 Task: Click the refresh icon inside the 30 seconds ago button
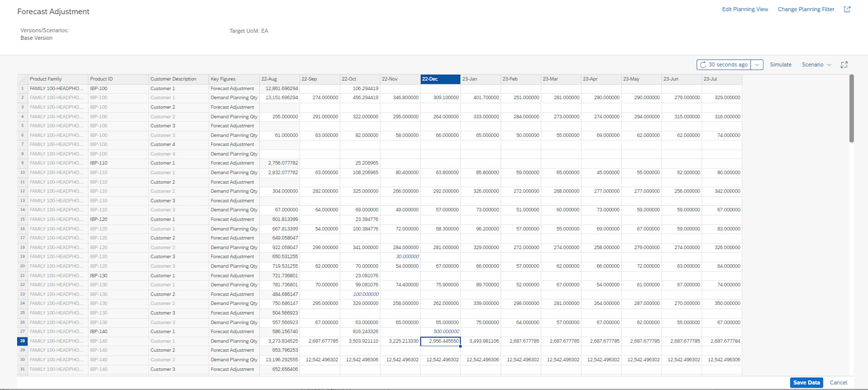[x=703, y=64]
